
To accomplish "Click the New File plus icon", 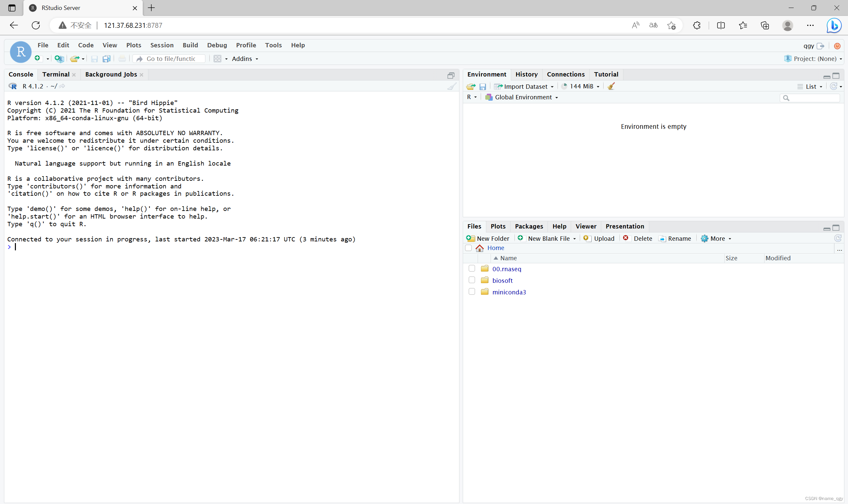I will (x=38, y=58).
